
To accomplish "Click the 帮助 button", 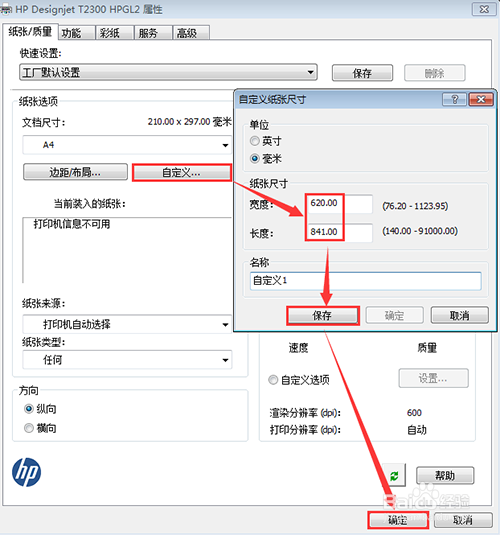I will (x=445, y=475).
